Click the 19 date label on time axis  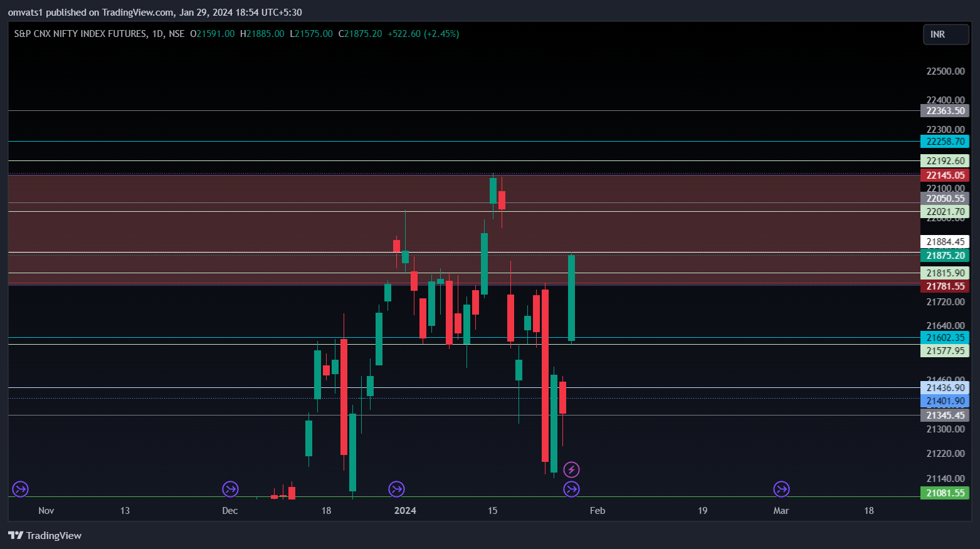pos(703,511)
